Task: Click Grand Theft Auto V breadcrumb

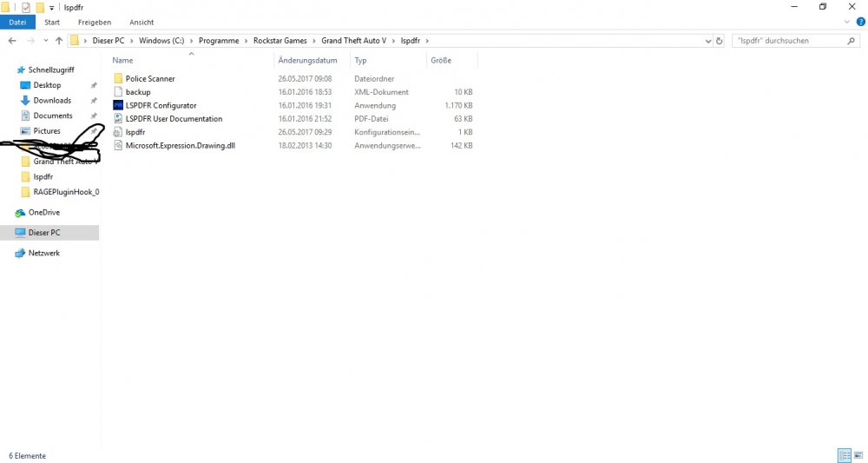Action: (354, 41)
